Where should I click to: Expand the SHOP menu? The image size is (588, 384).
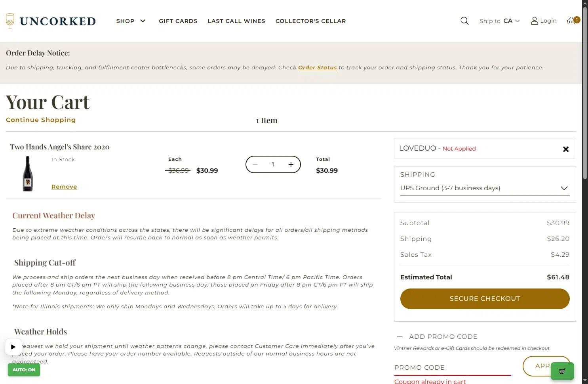(131, 21)
